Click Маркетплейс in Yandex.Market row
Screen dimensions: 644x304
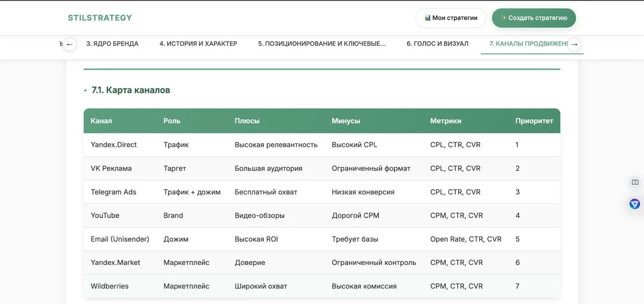(x=187, y=263)
